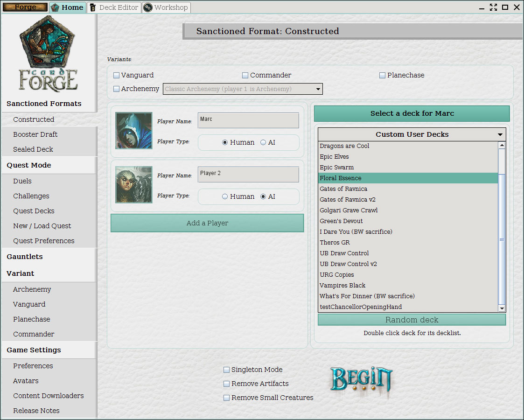Click Marc's hooded avatar portrait

pyautogui.click(x=134, y=131)
